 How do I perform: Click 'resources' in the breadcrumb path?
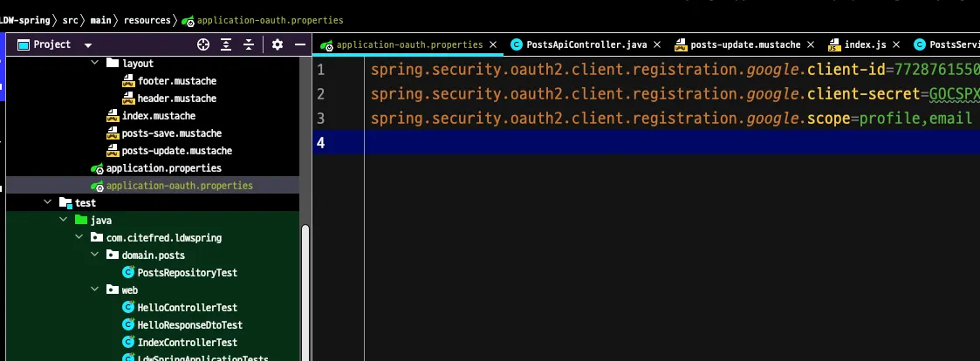pyautogui.click(x=147, y=20)
